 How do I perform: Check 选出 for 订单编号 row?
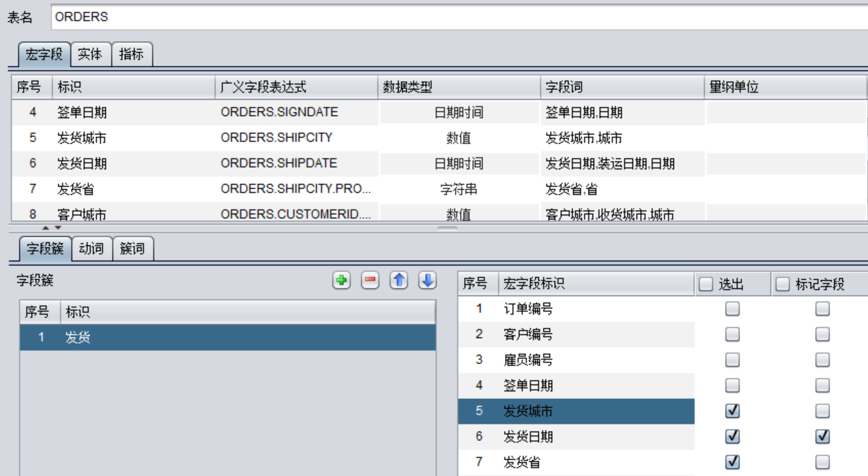click(732, 309)
